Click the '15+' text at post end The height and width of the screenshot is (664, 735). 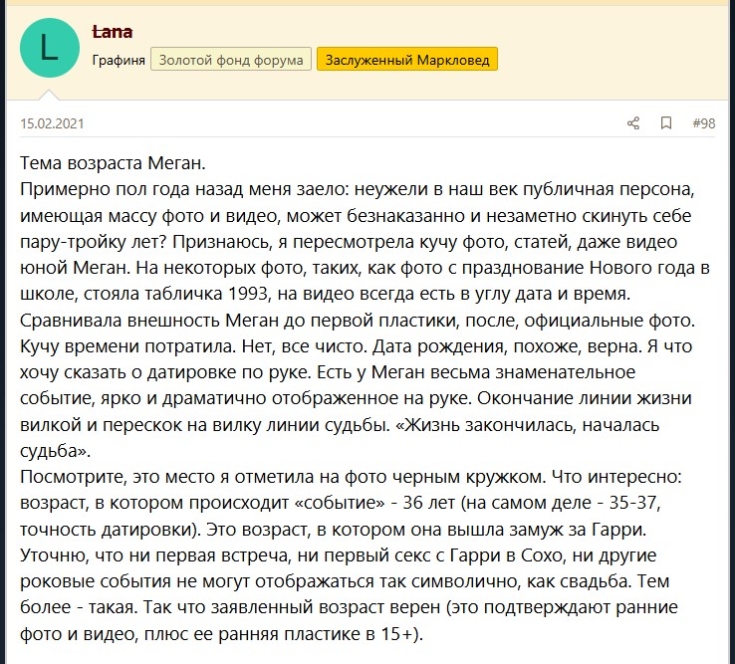[400, 632]
